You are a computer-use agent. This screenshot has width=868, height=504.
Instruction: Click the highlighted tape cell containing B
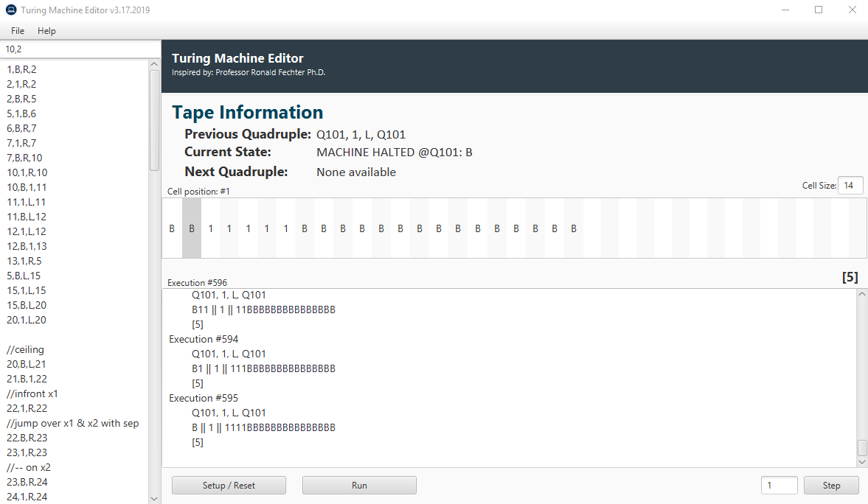(x=192, y=228)
